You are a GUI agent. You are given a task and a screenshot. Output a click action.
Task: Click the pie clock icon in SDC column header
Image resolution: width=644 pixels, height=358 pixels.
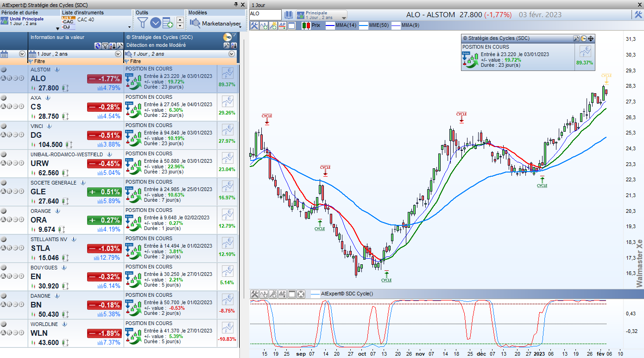click(227, 37)
